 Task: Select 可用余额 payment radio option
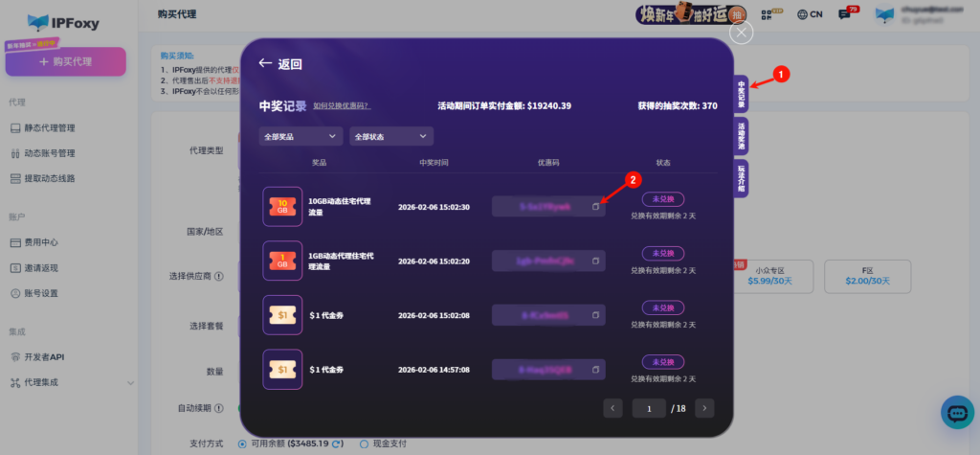[243, 444]
